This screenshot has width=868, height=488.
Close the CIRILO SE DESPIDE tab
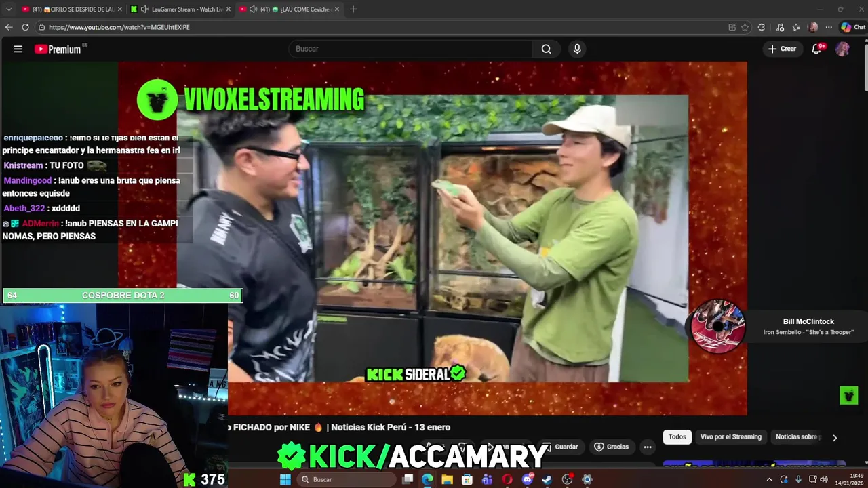pos(120,9)
